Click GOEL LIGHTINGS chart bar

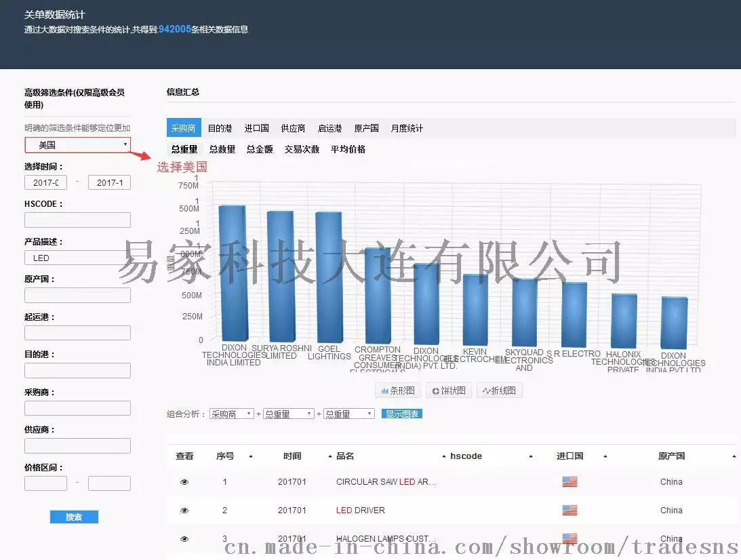pos(329,277)
